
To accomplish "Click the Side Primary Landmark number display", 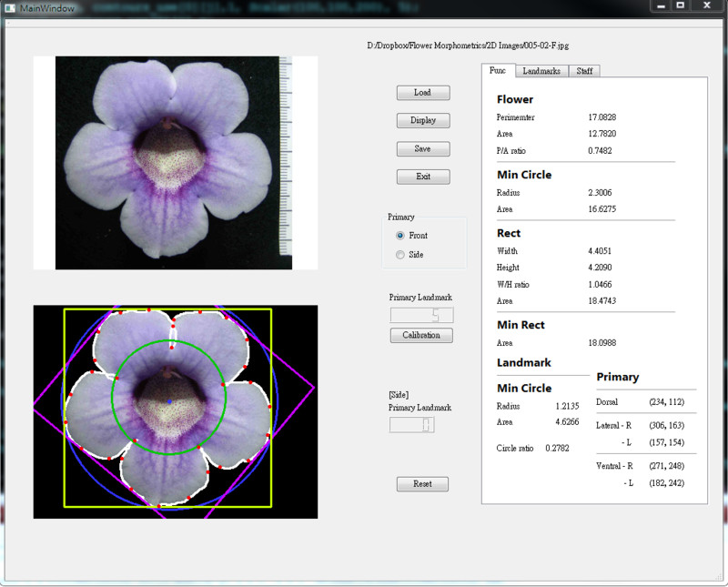I will (411, 425).
